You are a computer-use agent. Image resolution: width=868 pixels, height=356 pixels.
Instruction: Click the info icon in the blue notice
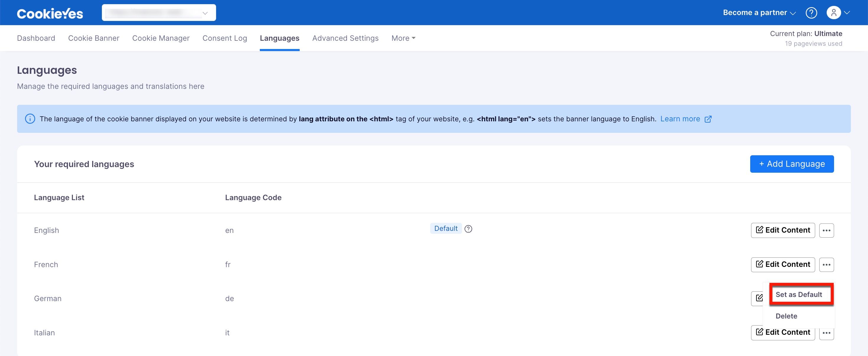click(30, 119)
